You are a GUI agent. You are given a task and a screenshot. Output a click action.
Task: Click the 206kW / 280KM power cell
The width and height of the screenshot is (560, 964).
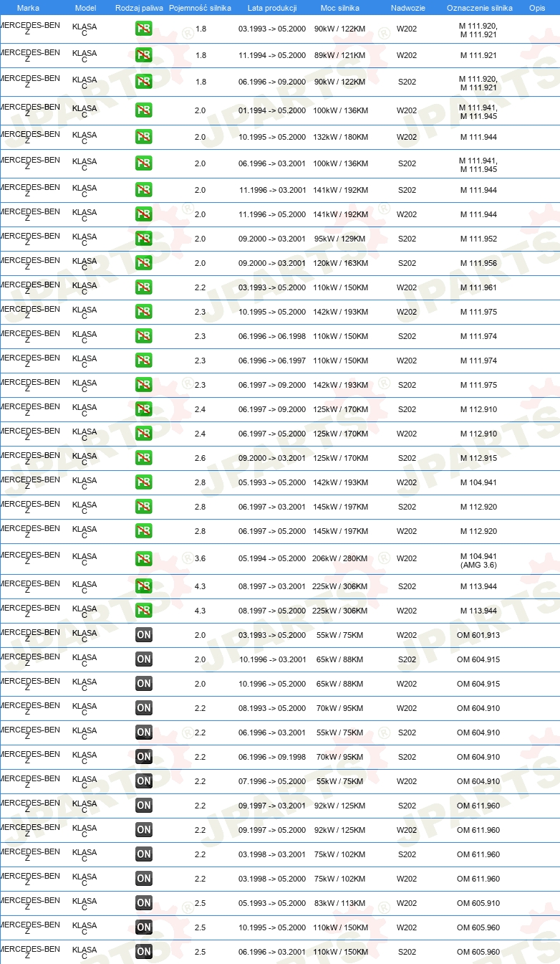click(x=340, y=558)
